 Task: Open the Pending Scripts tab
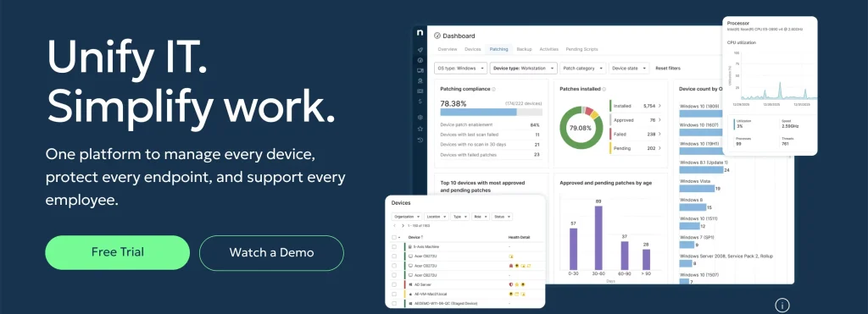pyautogui.click(x=581, y=49)
